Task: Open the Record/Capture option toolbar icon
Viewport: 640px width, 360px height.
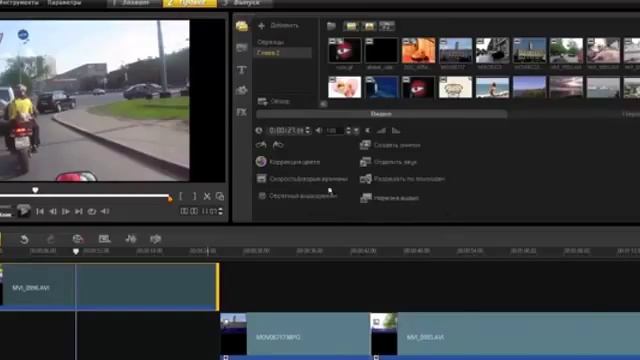Action: tap(78, 239)
